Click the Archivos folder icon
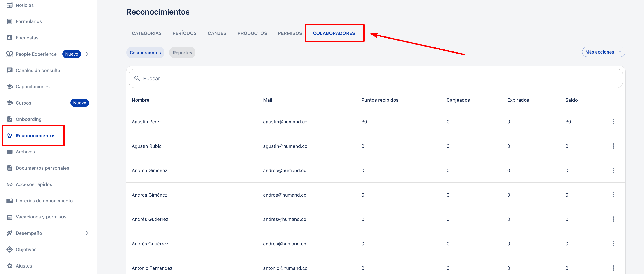Image resolution: width=644 pixels, height=274 pixels. [x=9, y=152]
